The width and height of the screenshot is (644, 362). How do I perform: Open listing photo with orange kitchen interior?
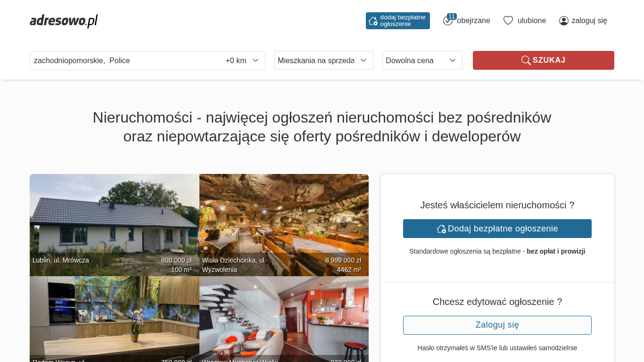tap(284, 319)
